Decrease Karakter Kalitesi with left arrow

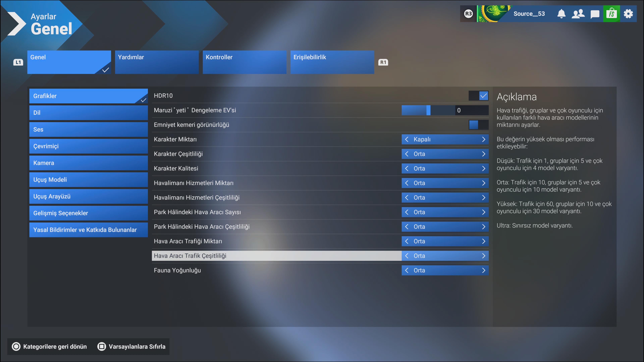pyautogui.click(x=407, y=168)
